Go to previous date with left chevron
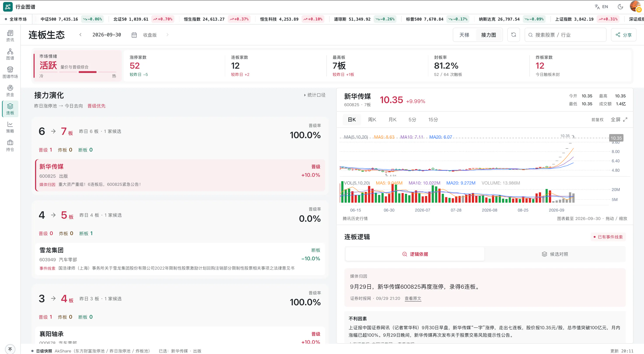 (x=80, y=35)
